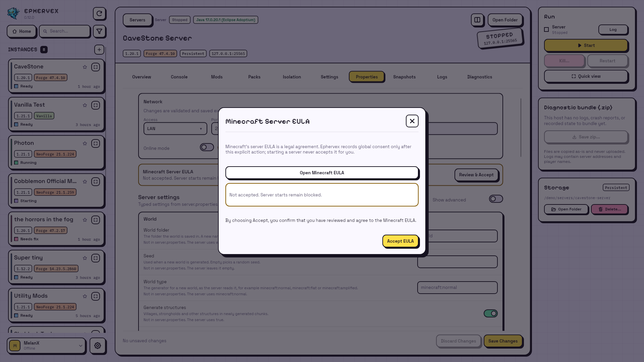Viewport: 644px width, 362px height.
Task: Open quick view icon on Cobblemon Official card
Action: click(x=96, y=182)
